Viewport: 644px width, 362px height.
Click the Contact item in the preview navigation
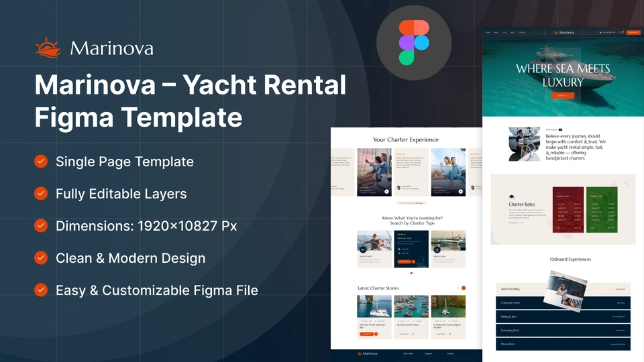522,32
